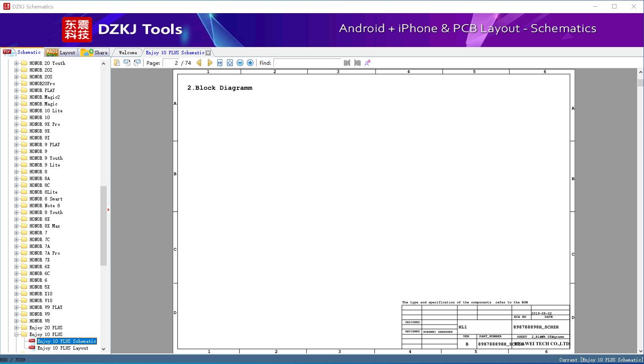644x364 pixels.
Task: Expand the HONOR 7C node
Action: pyautogui.click(x=17, y=239)
